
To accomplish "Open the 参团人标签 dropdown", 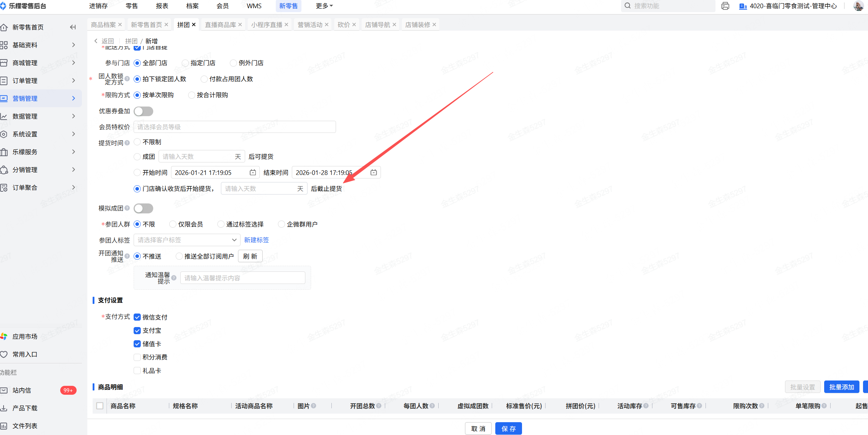I will click(x=187, y=240).
